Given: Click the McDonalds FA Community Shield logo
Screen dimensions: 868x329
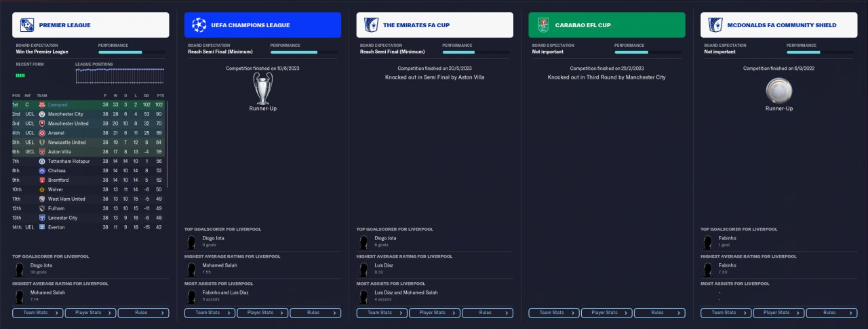Looking at the screenshot, I should pyautogui.click(x=716, y=25).
